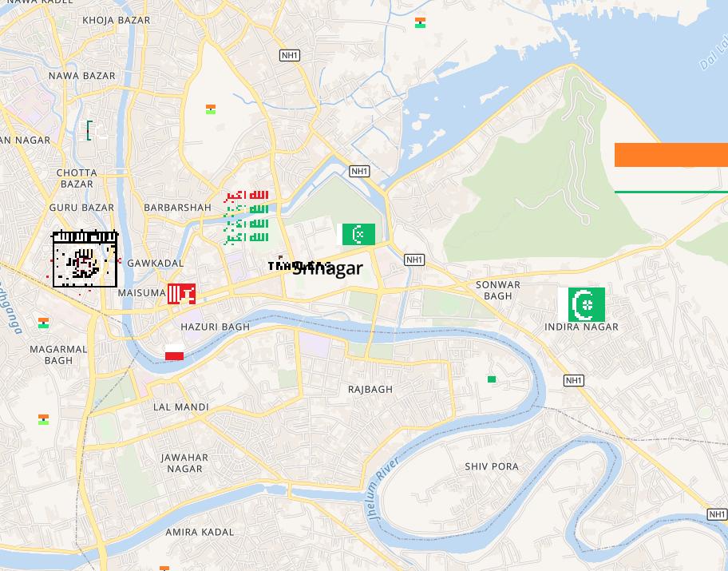Click the Srinagar city label
The image size is (728, 571).
click(x=328, y=268)
